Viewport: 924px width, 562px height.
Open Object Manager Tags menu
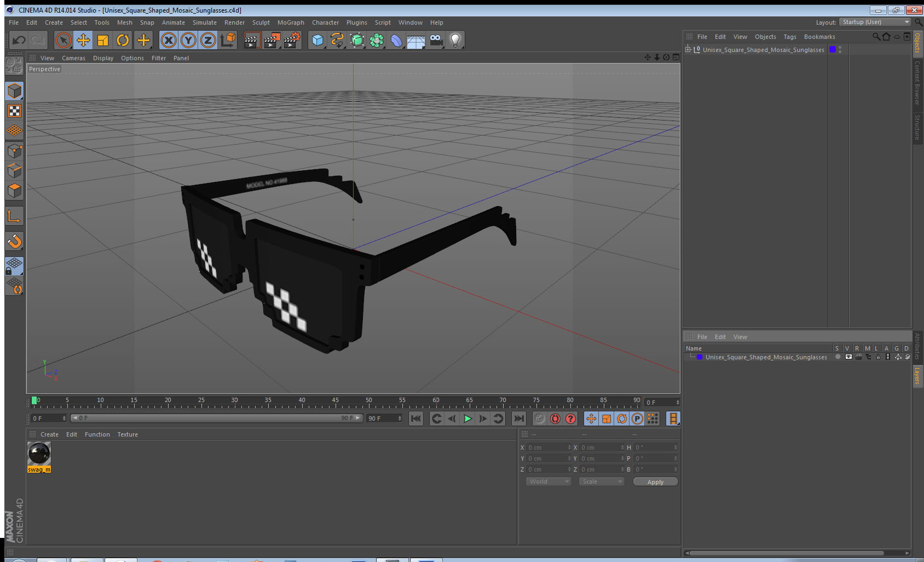[790, 37]
